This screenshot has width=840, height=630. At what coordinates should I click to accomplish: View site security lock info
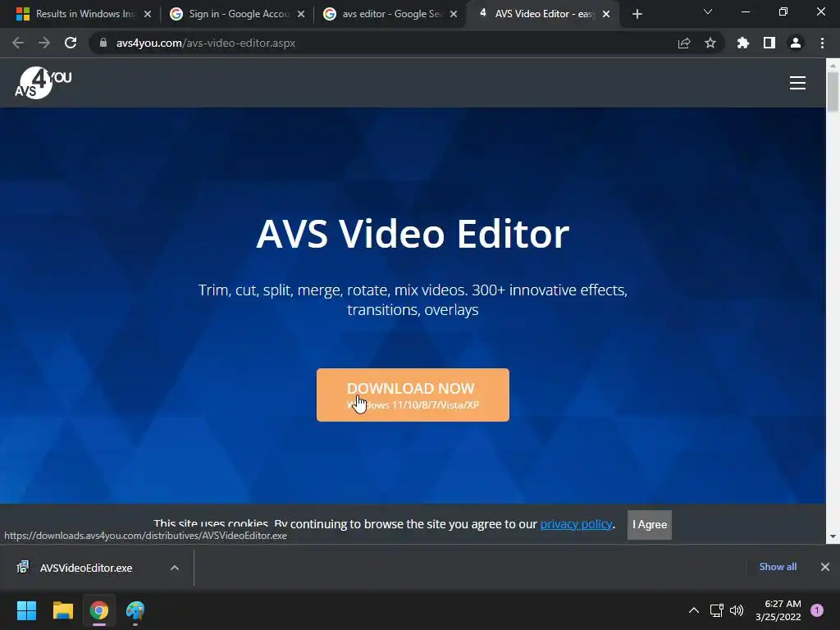click(x=103, y=43)
